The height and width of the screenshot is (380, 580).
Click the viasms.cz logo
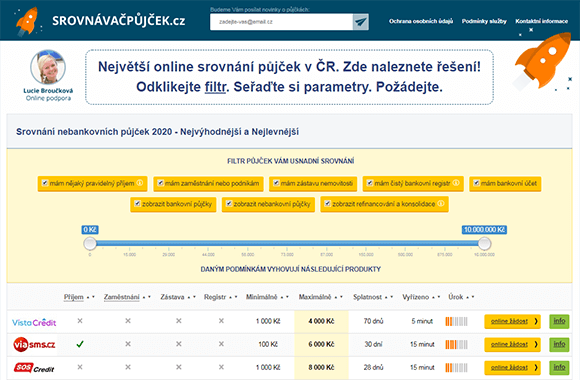34,344
